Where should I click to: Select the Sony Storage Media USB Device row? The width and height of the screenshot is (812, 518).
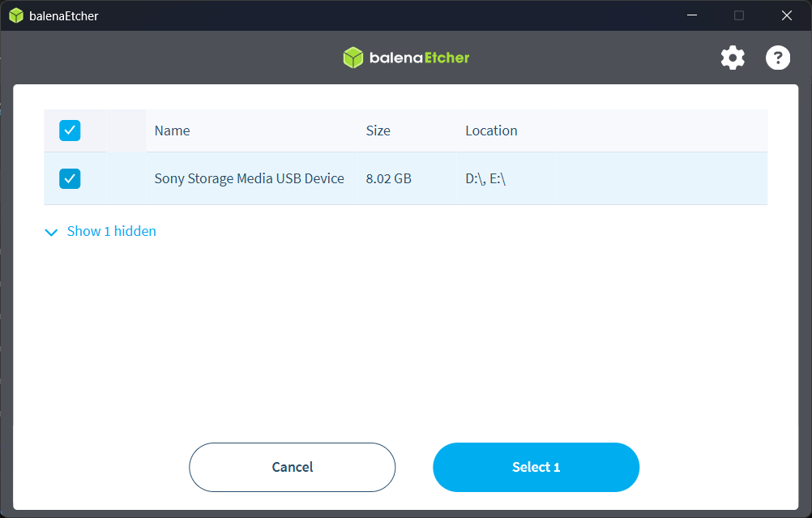tap(249, 178)
